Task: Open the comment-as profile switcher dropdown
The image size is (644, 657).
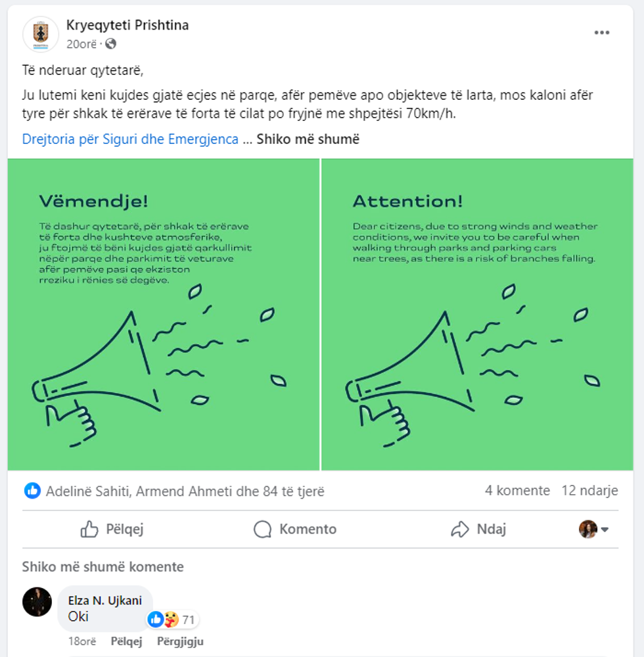Action: [594, 529]
